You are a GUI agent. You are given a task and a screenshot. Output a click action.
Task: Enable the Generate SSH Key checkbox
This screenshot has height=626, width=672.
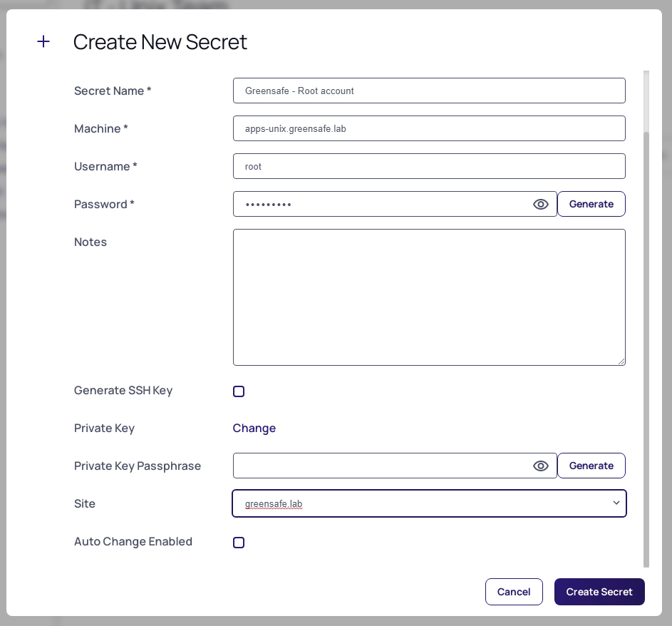pyautogui.click(x=239, y=391)
